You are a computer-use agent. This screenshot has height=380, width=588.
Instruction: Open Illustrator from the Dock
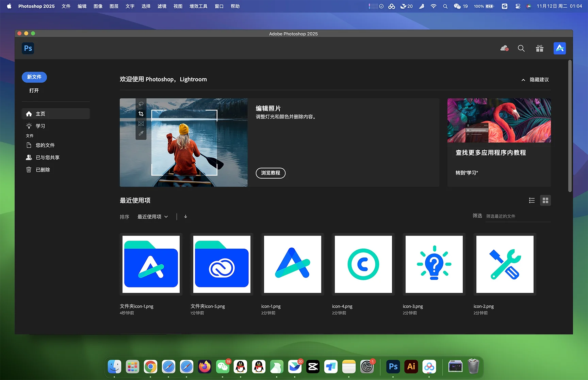click(x=411, y=367)
